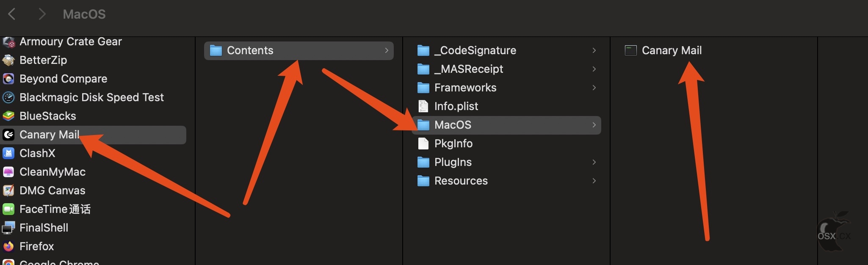Screen dimensions: 868x265
Task: Expand the _MASReceipt folder chevron
Action: click(x=594, y=69)
